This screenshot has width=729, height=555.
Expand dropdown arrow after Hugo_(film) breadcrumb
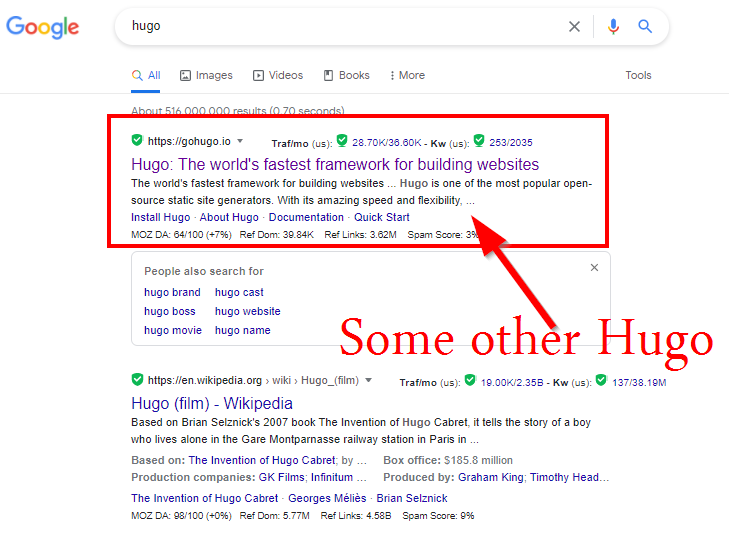[368, 380]
